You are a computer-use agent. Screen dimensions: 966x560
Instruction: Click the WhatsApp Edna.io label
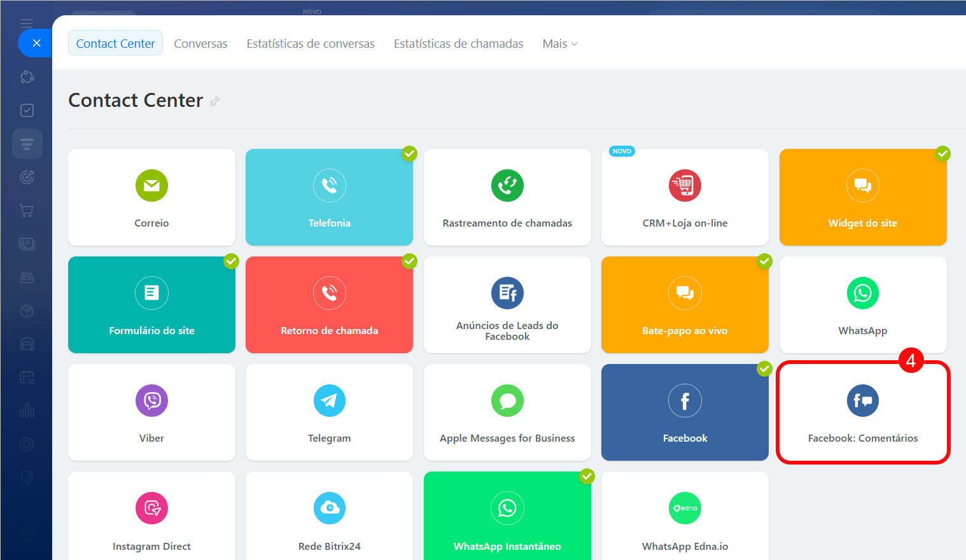685,546
